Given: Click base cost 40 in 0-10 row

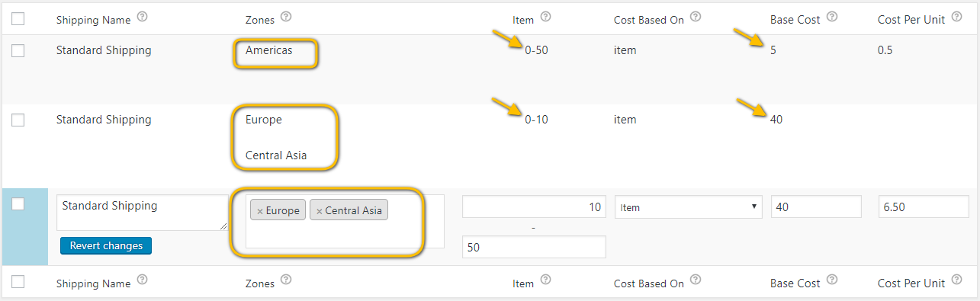Looking at the screenshot, I should [x=776, y=120].
